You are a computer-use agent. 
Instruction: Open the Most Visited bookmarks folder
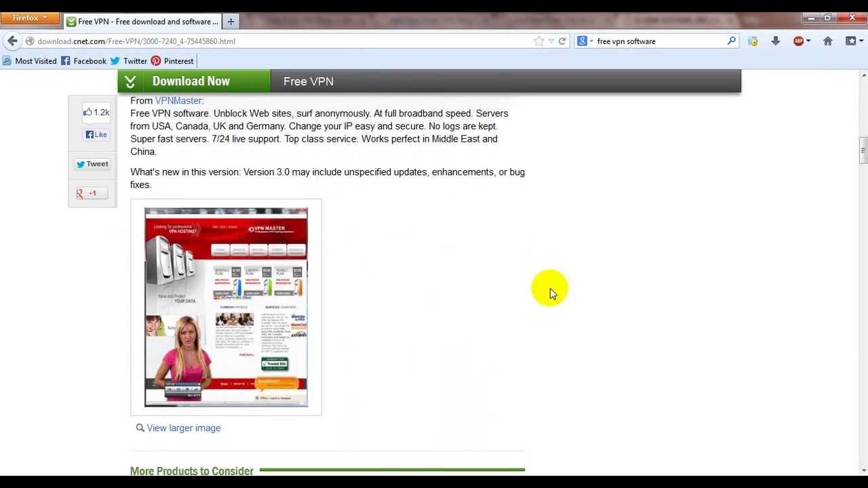click(30, 61)
